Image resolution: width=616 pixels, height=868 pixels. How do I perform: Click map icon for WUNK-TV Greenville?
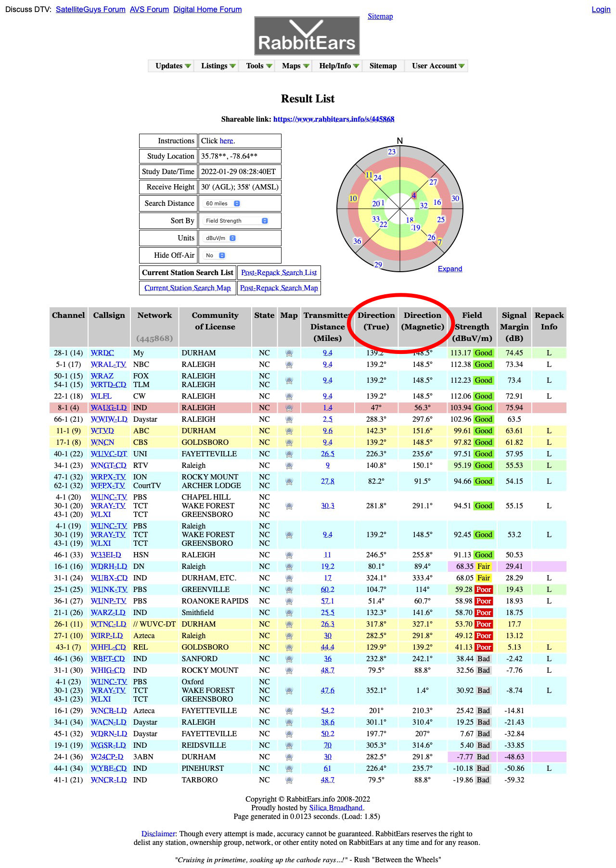[x=289, y=590]
